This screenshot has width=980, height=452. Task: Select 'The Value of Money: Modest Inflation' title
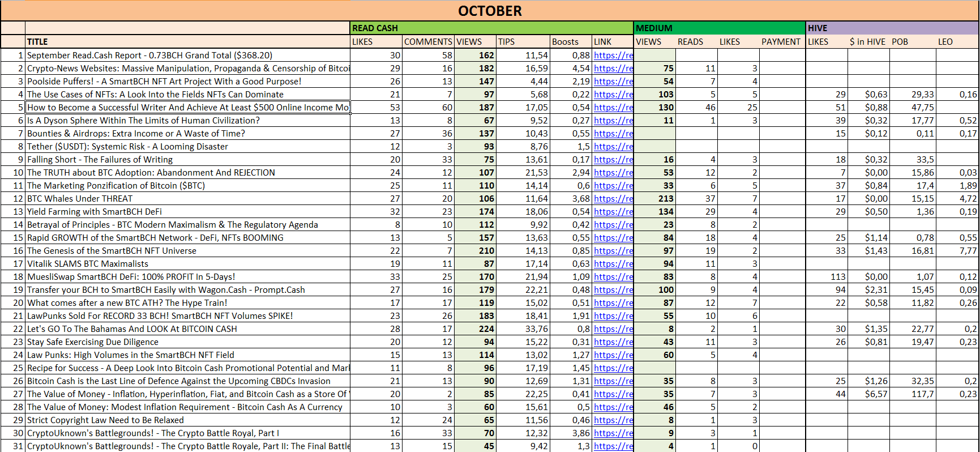coord(187,407)
